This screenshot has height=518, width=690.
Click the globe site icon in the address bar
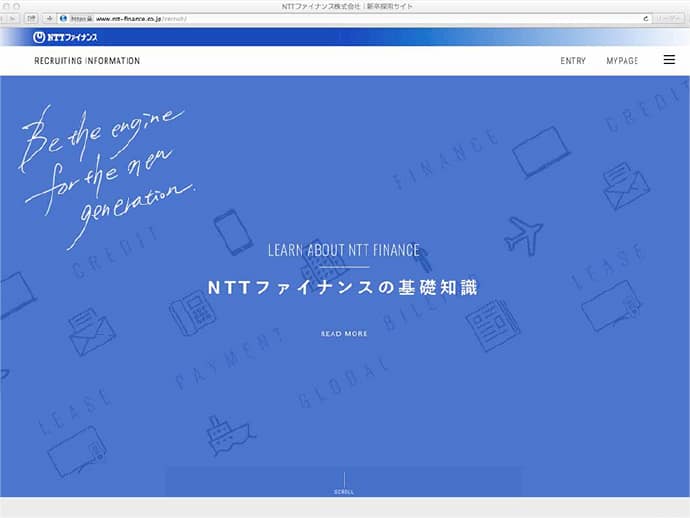pos(63,18)
